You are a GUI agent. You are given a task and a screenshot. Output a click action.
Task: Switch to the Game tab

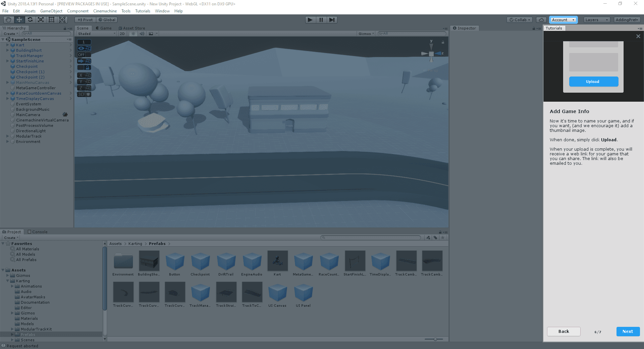click(x=104, y=28)
